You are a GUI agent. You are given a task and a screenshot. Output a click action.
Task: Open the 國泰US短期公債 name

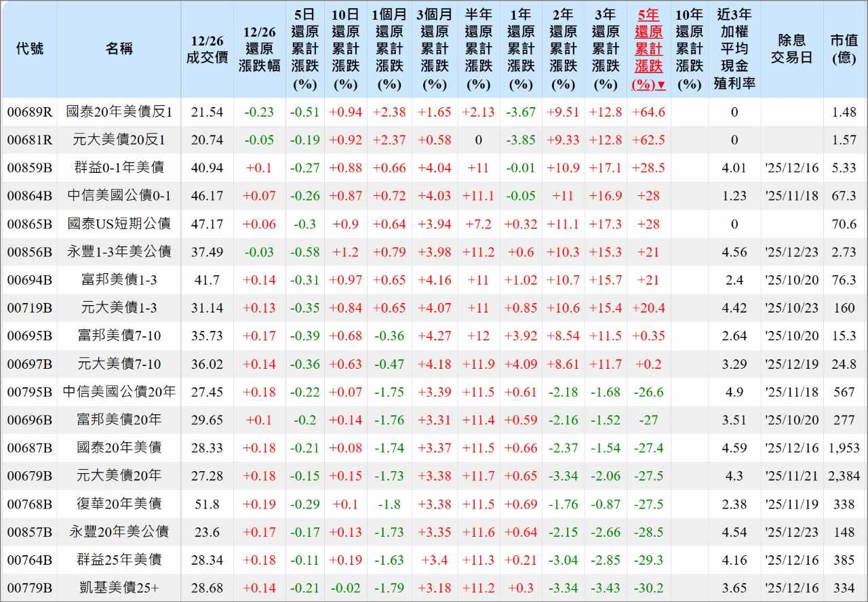tap(119, 224)
